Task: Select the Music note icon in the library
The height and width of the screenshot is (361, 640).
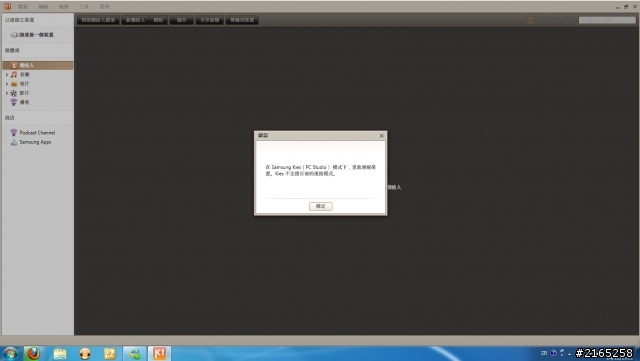Action: (14, 74)
